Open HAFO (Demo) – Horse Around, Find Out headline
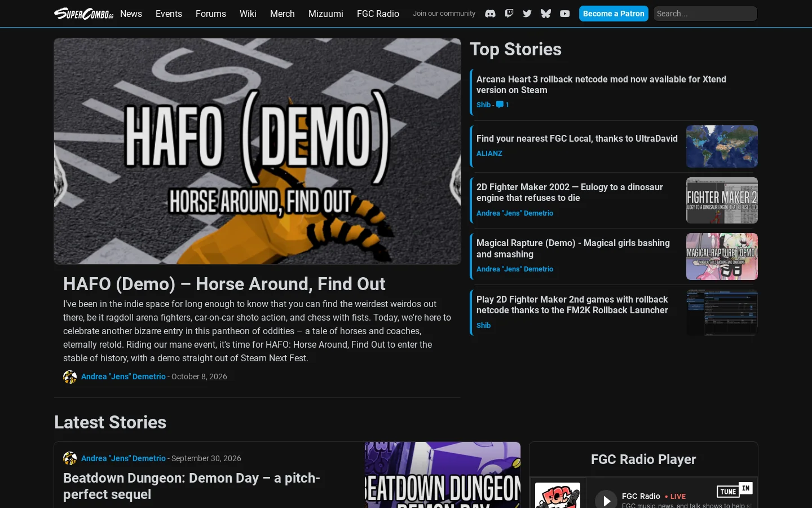The width and height of the screenshot is (812, 508). click(224, 284)
